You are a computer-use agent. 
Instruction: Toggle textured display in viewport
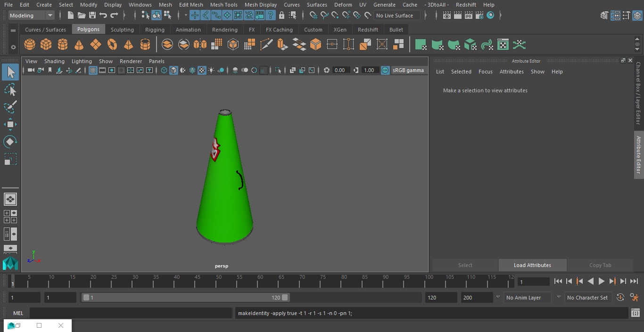202,70
